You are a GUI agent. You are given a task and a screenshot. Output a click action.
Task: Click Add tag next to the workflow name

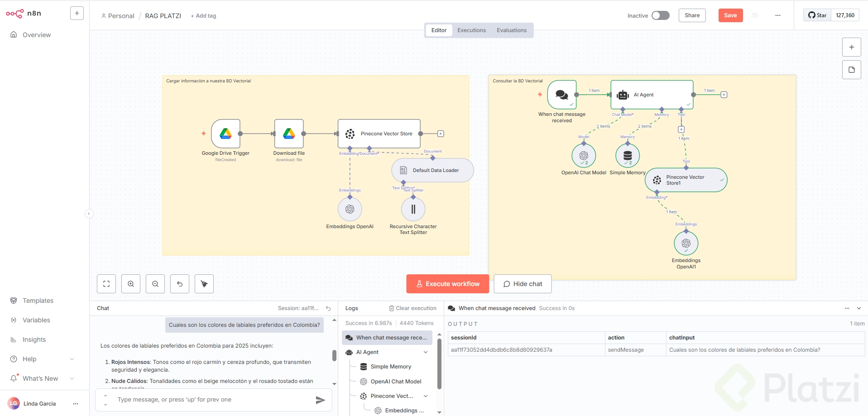(x=203, y=16)
